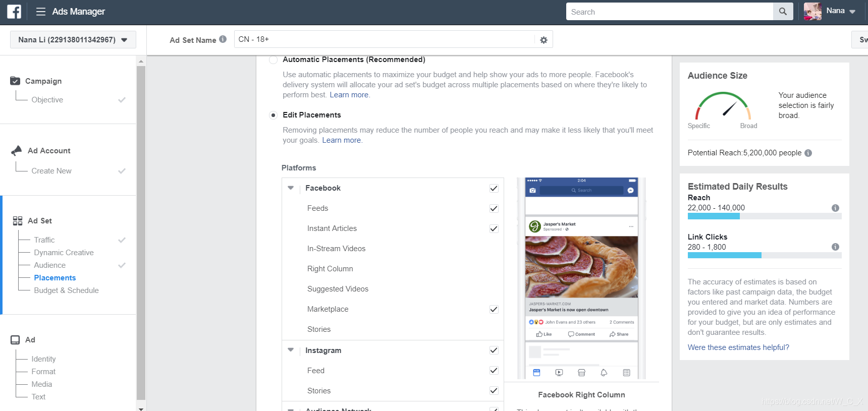
Task: Click the audience size gauge
Action: pos(723,105)
